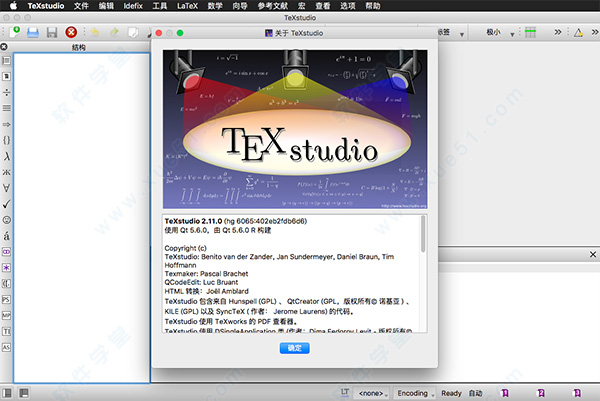This screenshot has height=401, width=600.
Task: Click the third purple bookmark icon
Action: [x=577, y=393]
